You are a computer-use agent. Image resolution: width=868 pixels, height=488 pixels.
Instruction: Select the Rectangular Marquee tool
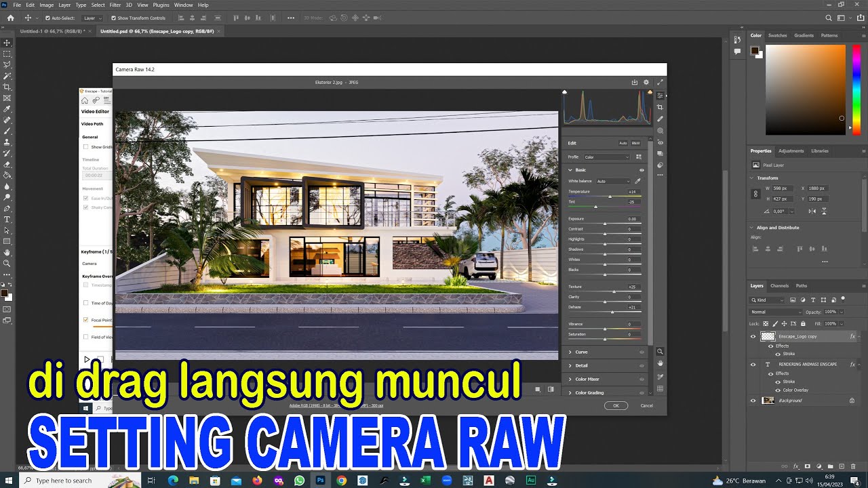click(7, 54)
